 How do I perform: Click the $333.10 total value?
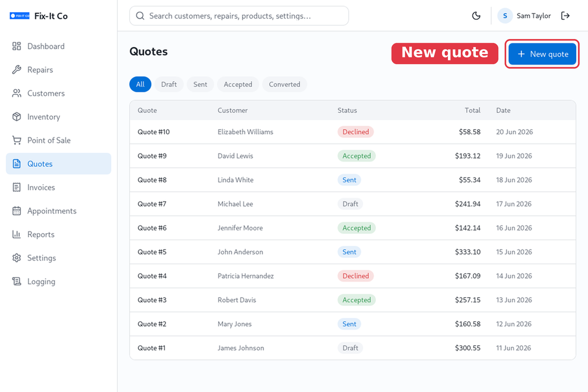click(x=468, y=252)
